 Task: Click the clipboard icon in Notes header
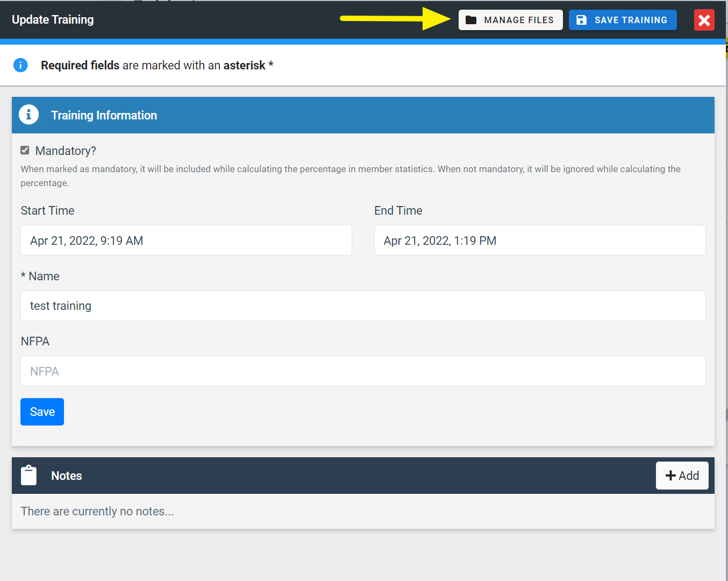click(28, 476)
